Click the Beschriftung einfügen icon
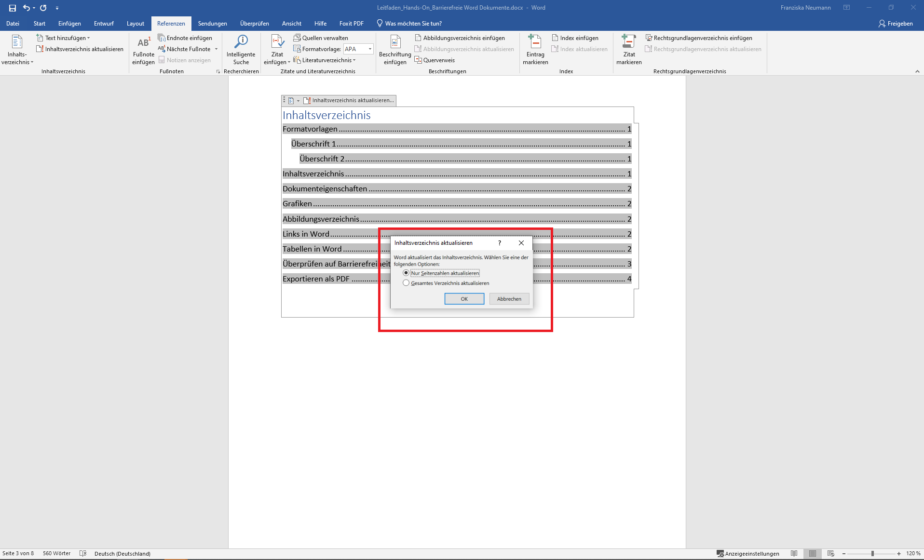This screenshot has width=924, height=560. 395,42
